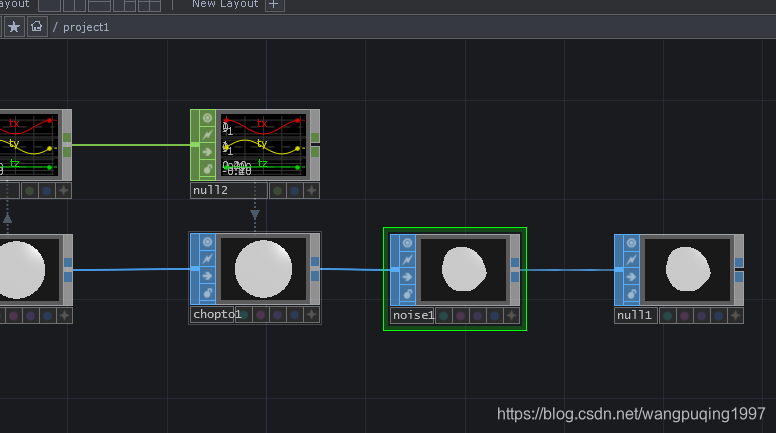Toggle the clone immune flag on null2
This screenshot has width=776, height=433.
(x=207, y=135)
